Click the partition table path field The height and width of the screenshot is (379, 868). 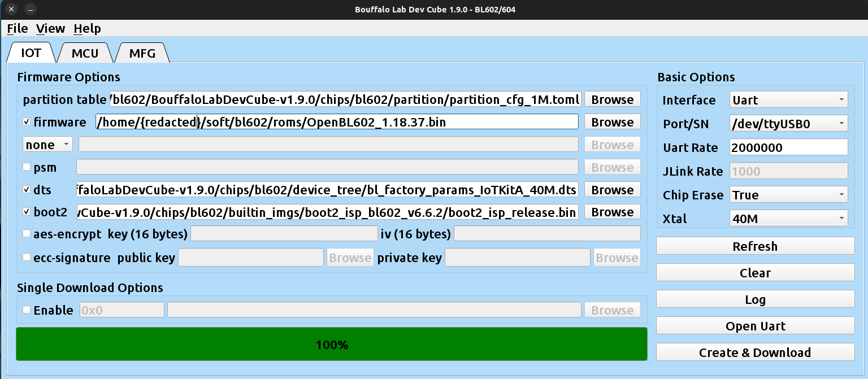pyautogui.click(x=345, y=99)
